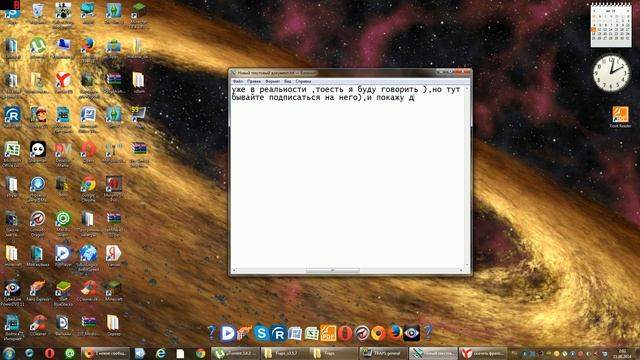640x360 pixels.
Task: Select the Nero Express desktop shortcut
Action: click(x=38, y=291)
